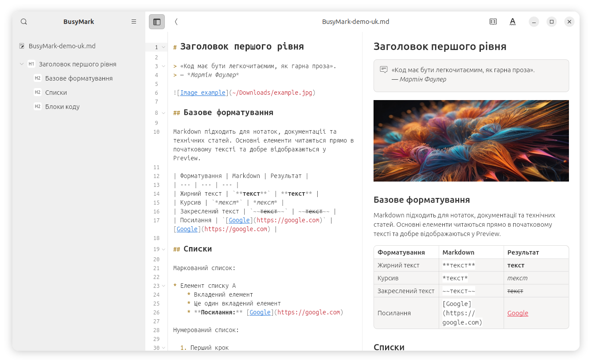Click the document icon beside BusyMark-demo-uk.md
The height and width of the screenshot is (364, 592).
tap(22, 46)
